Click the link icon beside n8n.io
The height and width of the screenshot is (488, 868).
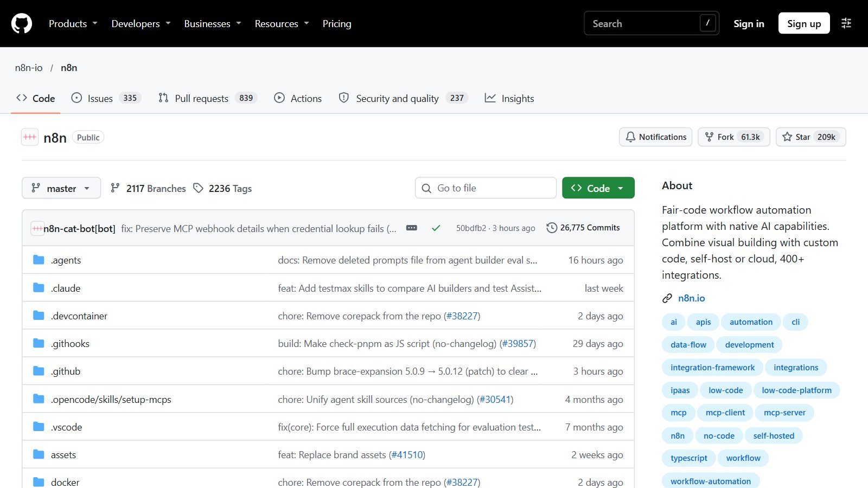(x=667, y=298)
